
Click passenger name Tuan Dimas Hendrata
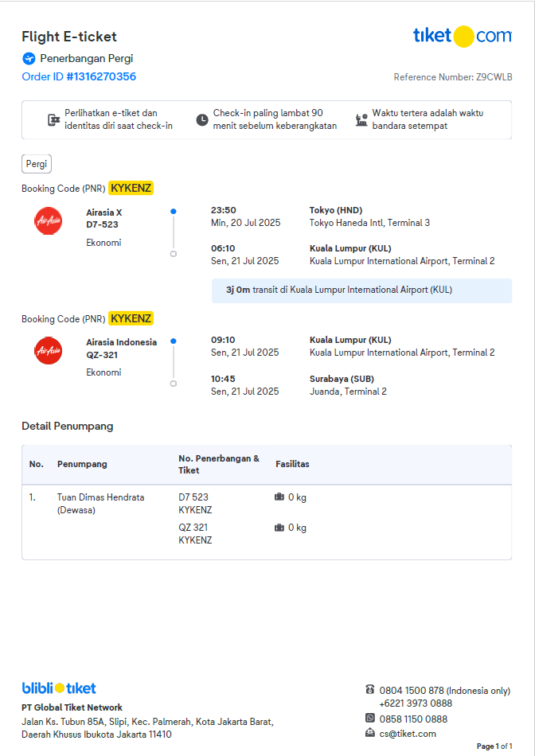[100, 497]
